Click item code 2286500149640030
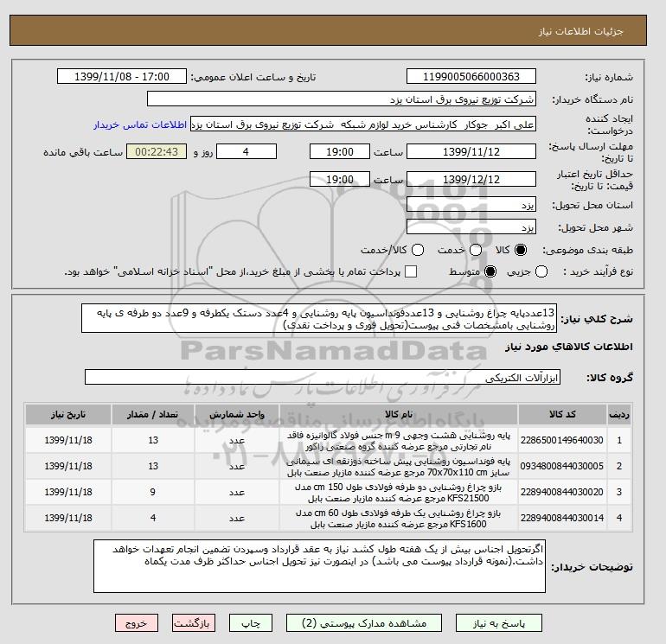The width and height of the screenshot is (666, 644). coord(562,440)
